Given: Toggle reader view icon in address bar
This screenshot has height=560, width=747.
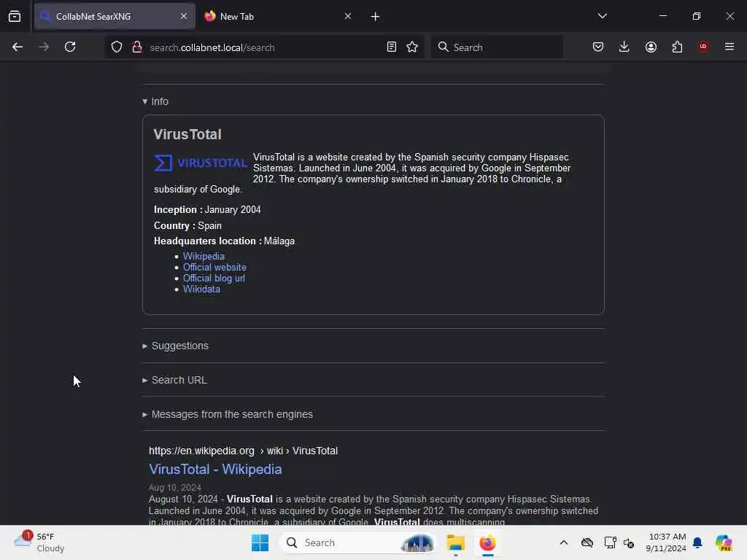Looking at the screenshot, I should (392, 47).
